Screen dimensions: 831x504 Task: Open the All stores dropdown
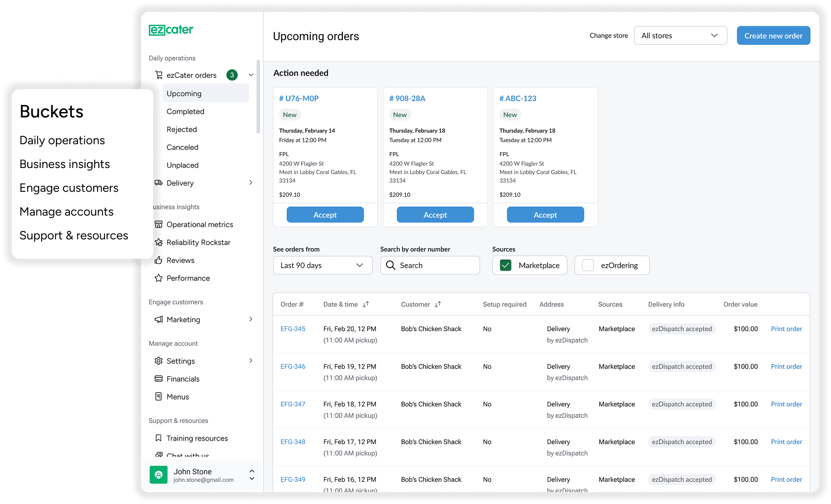pyautogui.click(x=680, y=36)
